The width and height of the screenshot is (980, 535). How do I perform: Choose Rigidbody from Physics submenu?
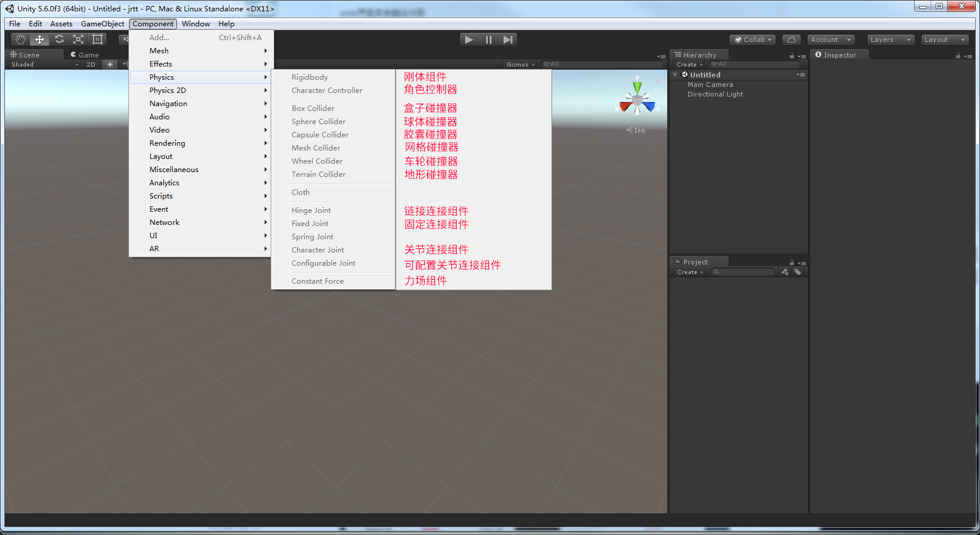[x=310, y=77]
